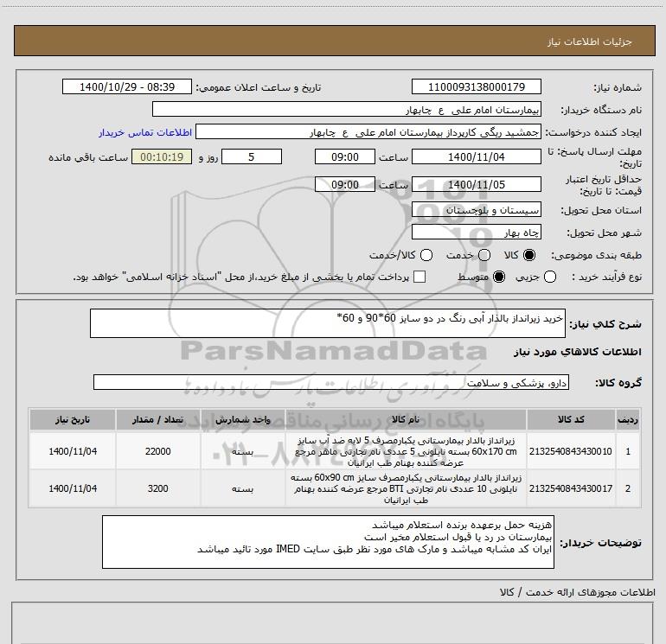
Task: Click buyer organization name field بیمارستان امام علی
Action: [x=347, y=110]
